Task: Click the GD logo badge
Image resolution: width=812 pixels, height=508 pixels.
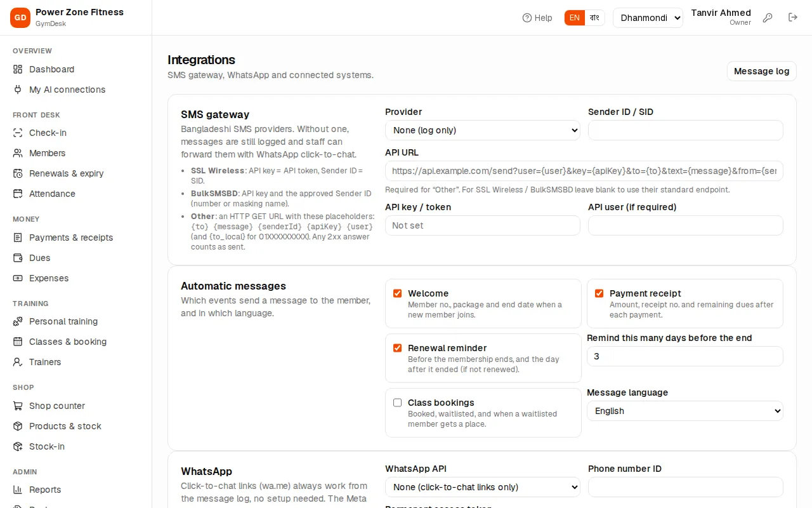Action: click(x=20, y=18)
